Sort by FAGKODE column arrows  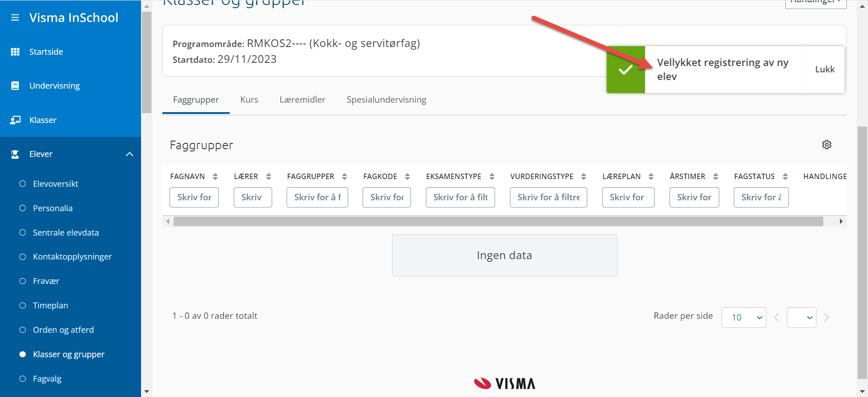pos(407,176)
